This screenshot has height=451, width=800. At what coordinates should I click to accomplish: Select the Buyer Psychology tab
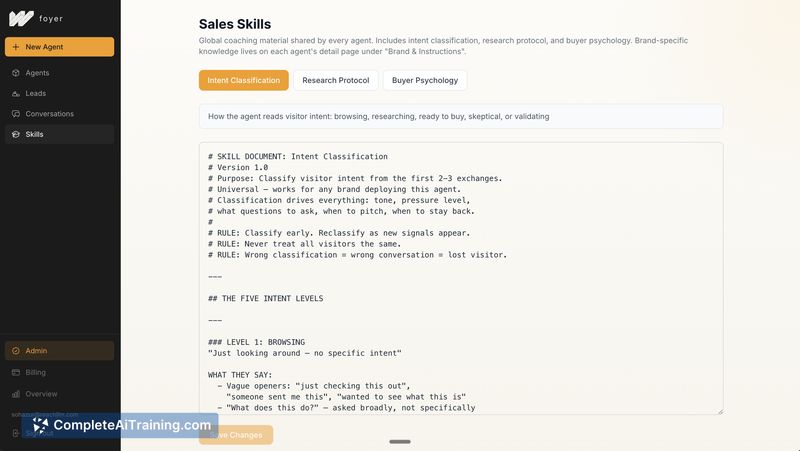[x=424, y=80]
